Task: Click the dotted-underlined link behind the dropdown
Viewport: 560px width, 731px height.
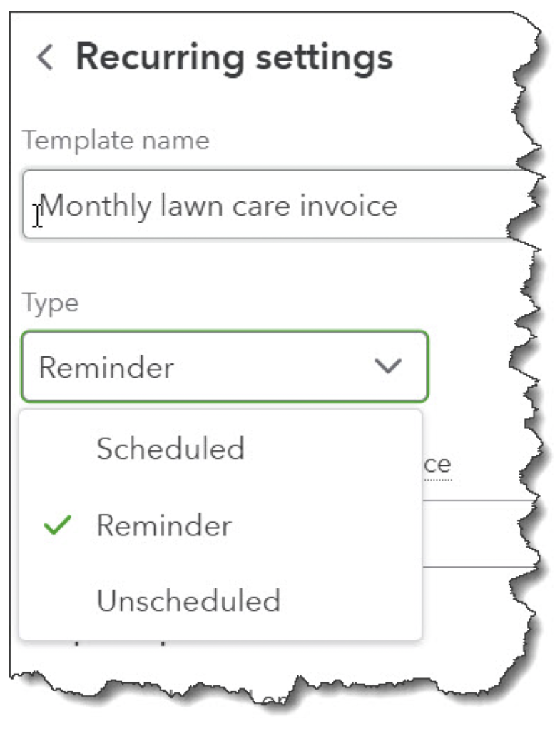Action: (x=437, y=465)
